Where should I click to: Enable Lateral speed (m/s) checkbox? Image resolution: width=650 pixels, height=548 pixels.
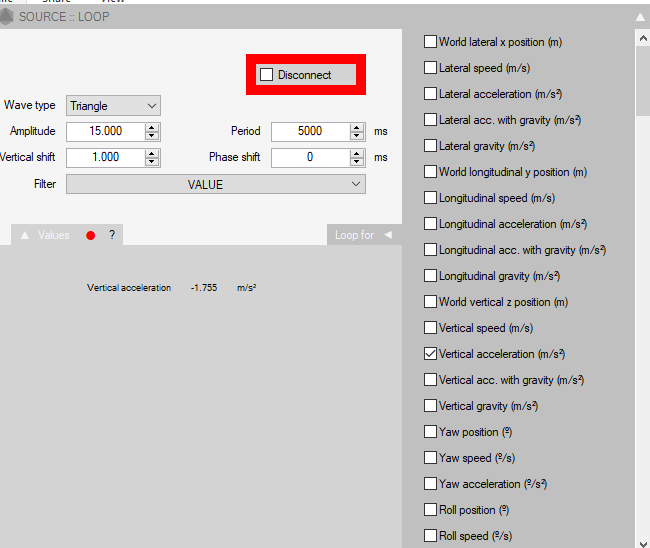click(x=430, y=68)
